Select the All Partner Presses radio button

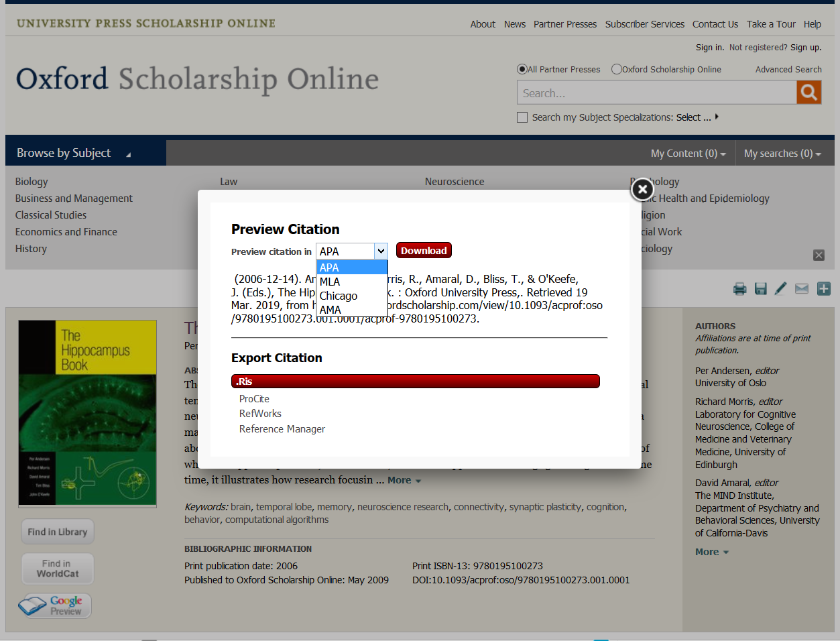[x=522, y=69]
